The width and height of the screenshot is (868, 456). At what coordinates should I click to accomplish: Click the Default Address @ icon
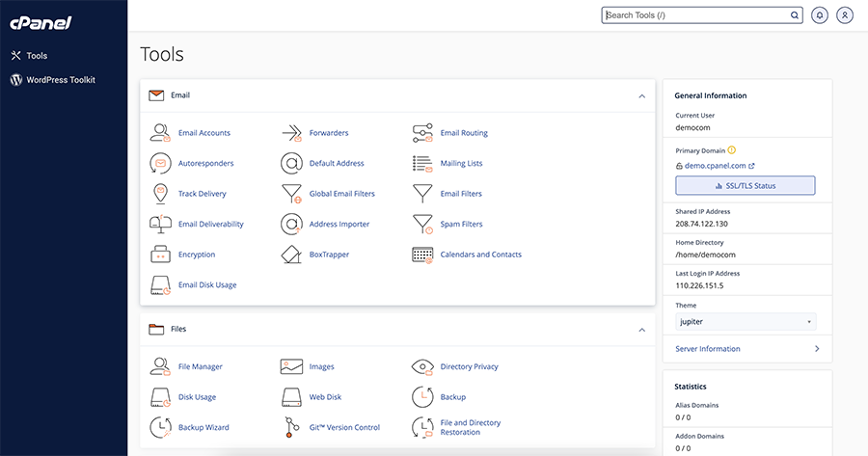(291, 163)
